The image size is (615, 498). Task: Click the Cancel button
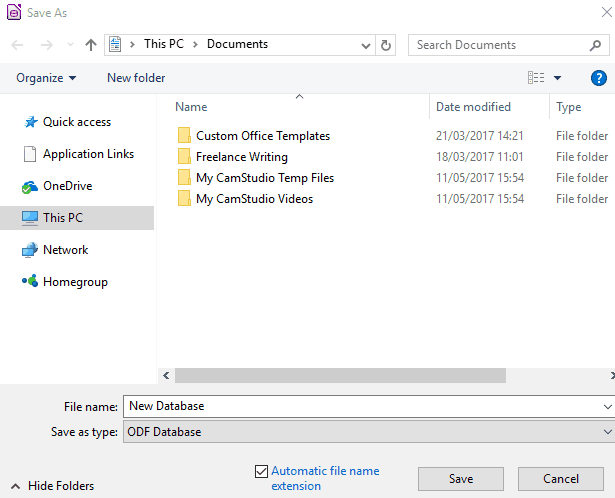point(561,479)
